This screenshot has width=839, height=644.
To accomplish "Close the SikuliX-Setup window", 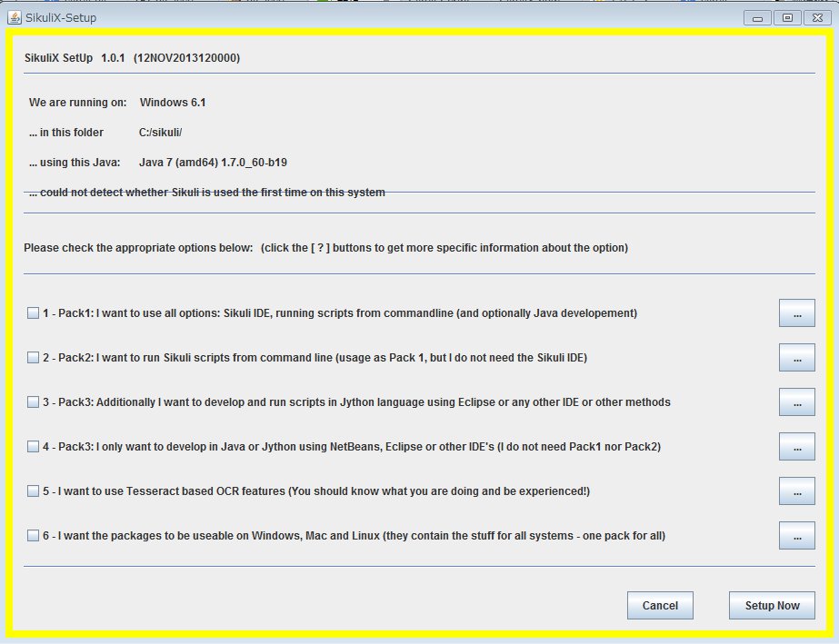I will [x=815, y=16].
